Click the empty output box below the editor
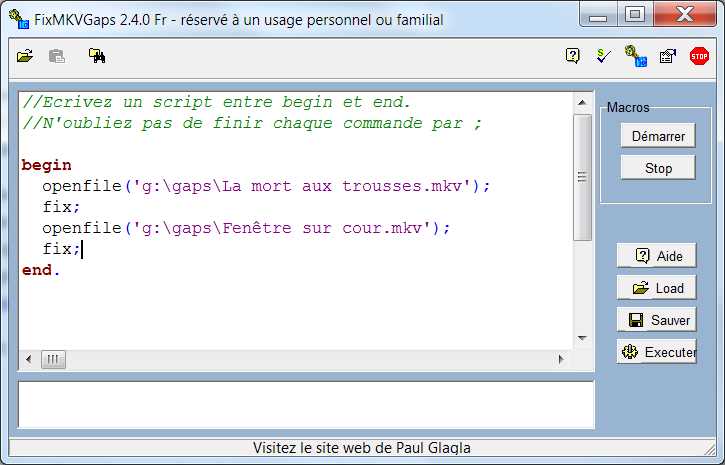The image size is (725, 465). point(306,404)
